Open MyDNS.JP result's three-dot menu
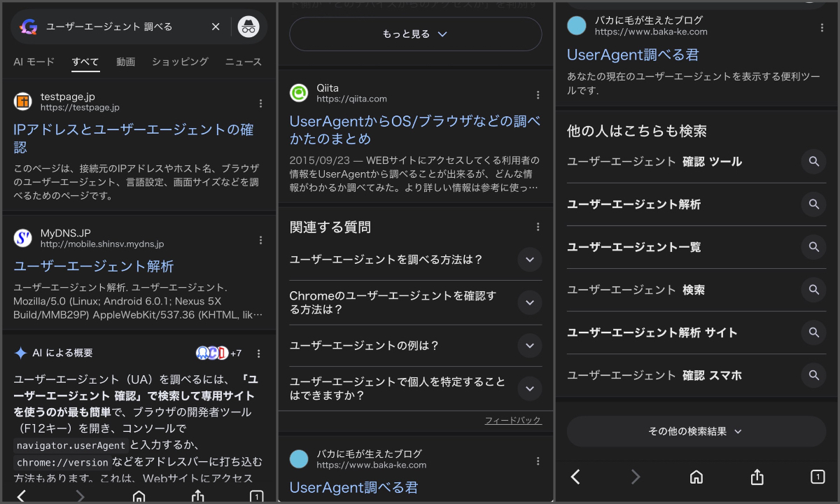This screenshot has height=504, width=840. (260, 239)
